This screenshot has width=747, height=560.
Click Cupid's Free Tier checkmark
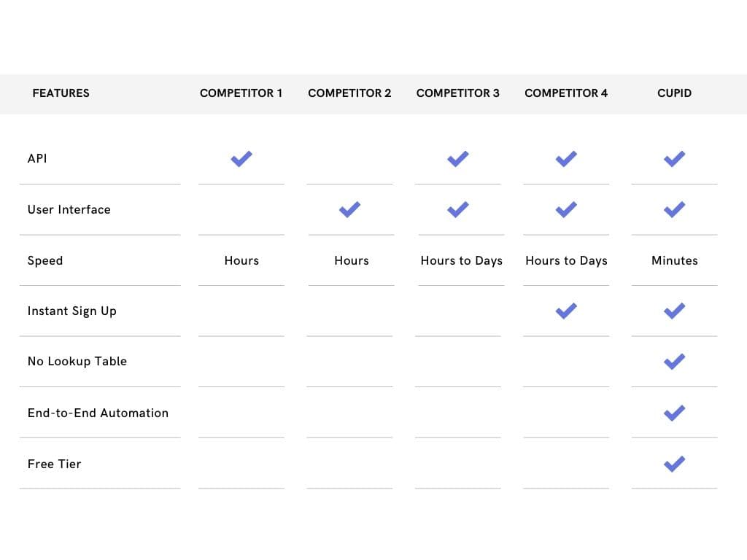point(674,464)
